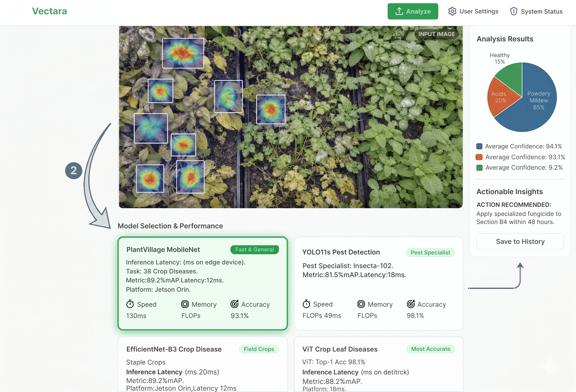
Task: Click 'Average Confidence: 93.1%' legend text
Action: point(525,157)
